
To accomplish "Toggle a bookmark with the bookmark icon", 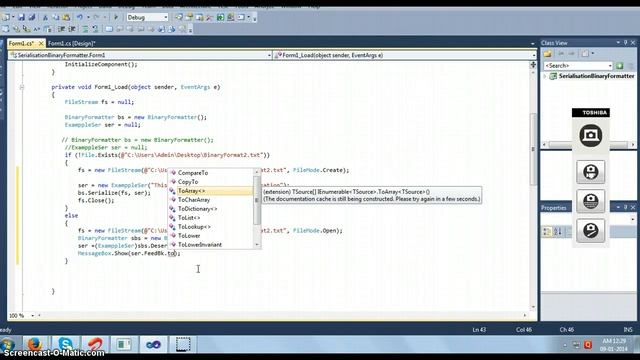I will point(109,29).
